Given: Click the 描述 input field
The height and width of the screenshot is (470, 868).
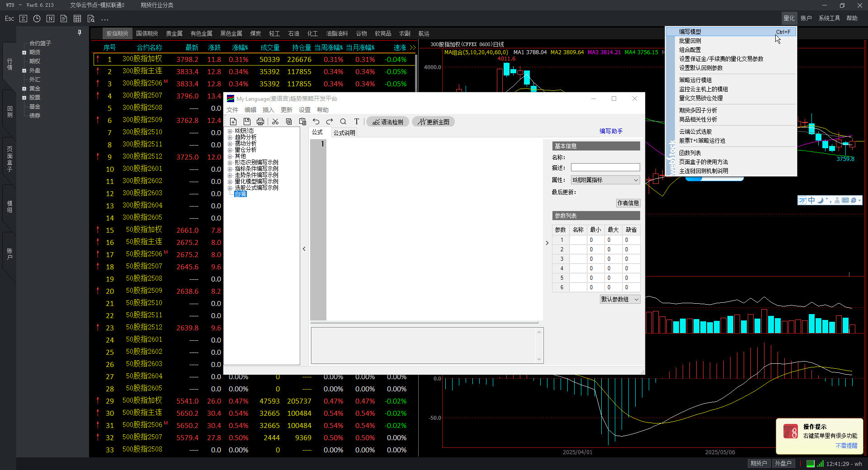Looking at the screenshot, I should (605, 168).
